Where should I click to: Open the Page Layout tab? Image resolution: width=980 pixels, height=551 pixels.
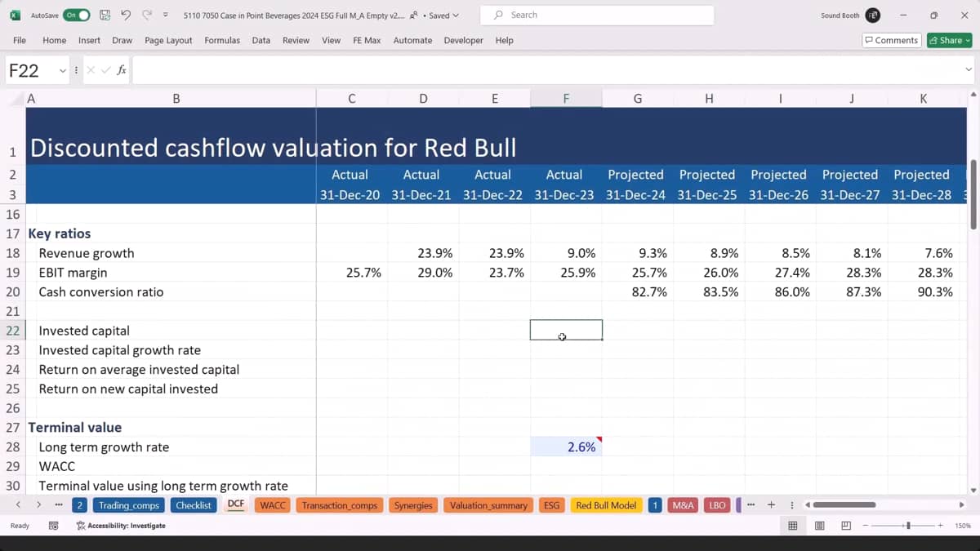tap(168, 40)
